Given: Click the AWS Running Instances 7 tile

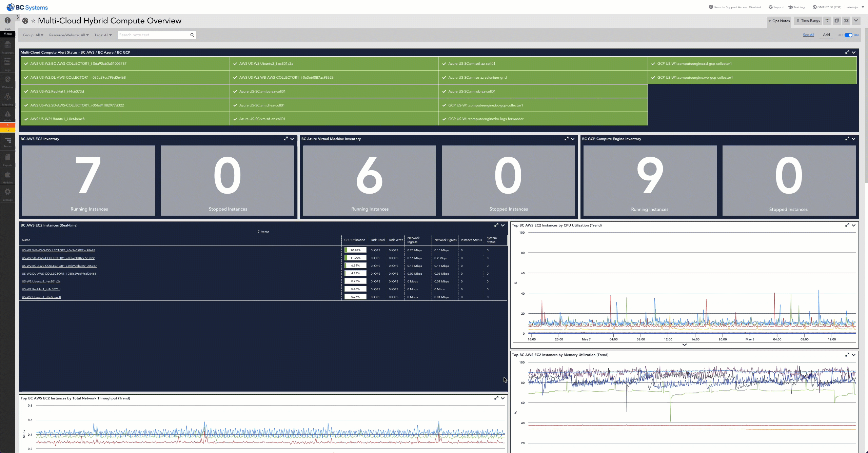Looking at the screenshot, I should pyautogui.click(x=88, y=180).
